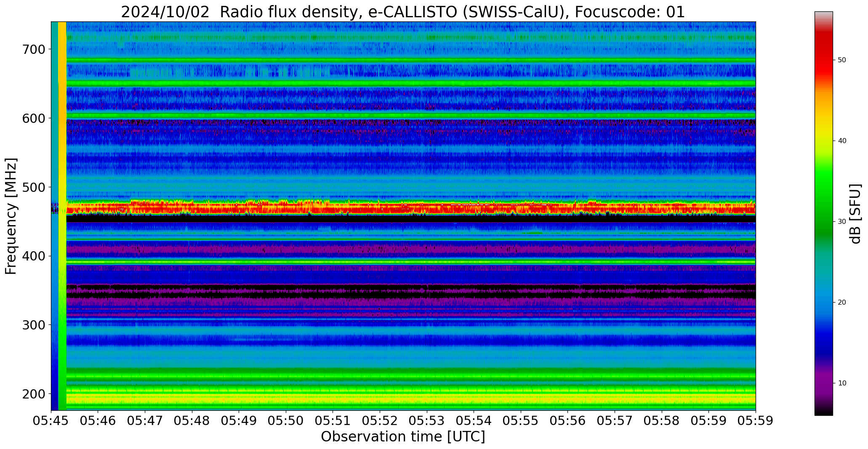Screen dimensions: 868x449
Task: Click the 400 frequency tick label
Action: click(33, 256)
